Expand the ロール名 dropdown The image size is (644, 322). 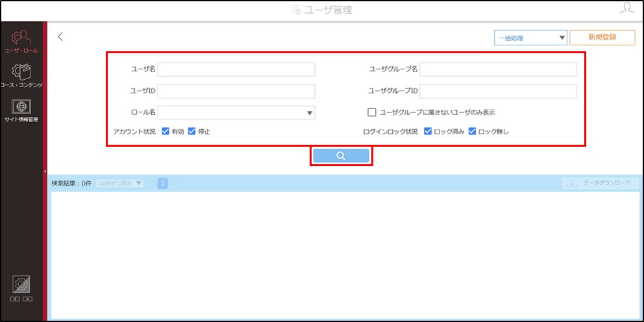tap(236, 112)
